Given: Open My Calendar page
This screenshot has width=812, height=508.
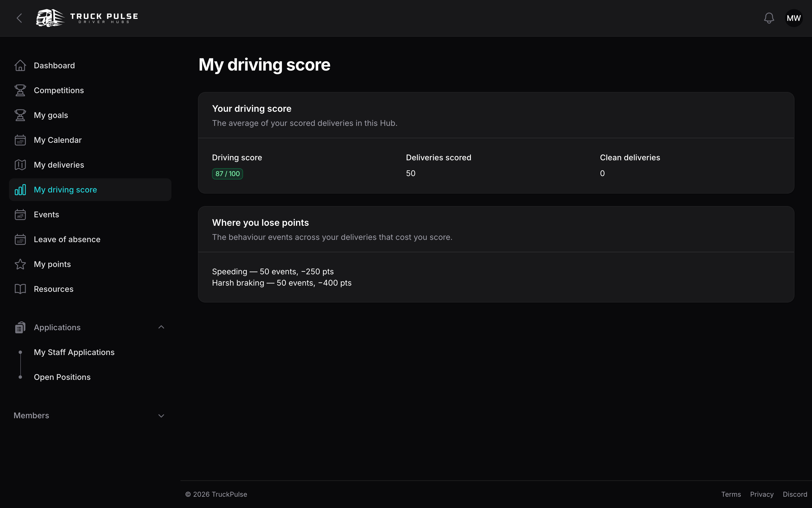Looking at the screenshot, I should (x=90, y=140).
